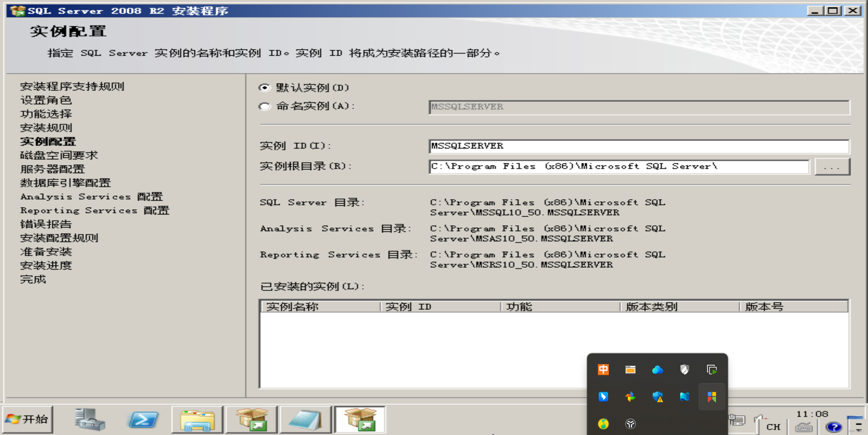Click the bold 实例配置 step in sidebar

[x=48, y=142]
